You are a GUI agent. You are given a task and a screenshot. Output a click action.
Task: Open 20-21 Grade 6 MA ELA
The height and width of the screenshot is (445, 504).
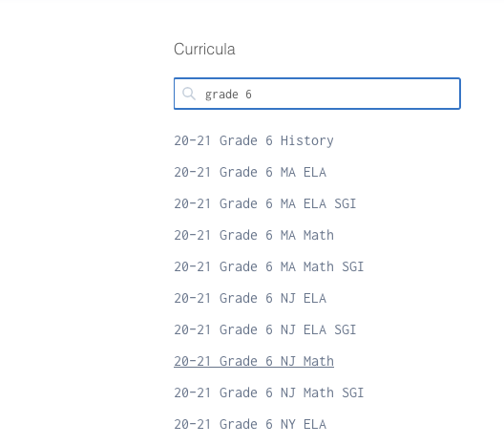pos(250,172)
